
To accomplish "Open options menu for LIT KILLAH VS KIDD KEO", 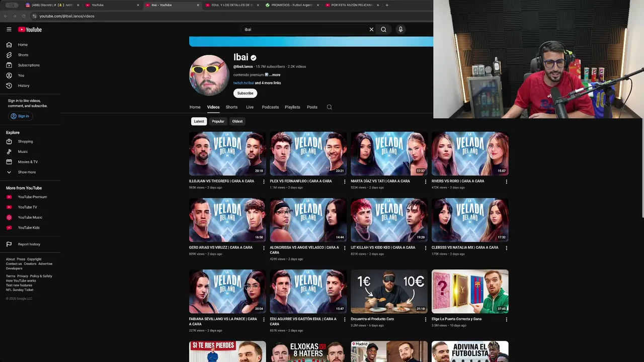I will coord(426,248).
